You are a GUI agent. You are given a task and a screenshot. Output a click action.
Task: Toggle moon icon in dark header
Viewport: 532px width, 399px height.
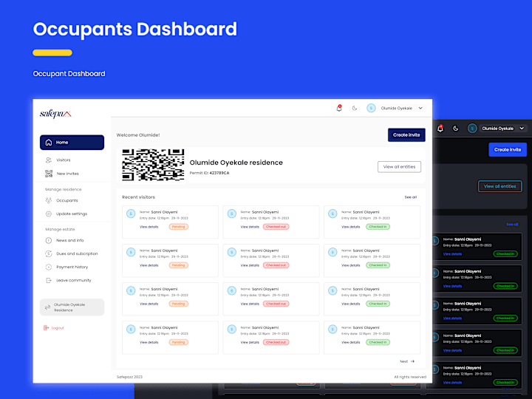[x=456, y=129]
